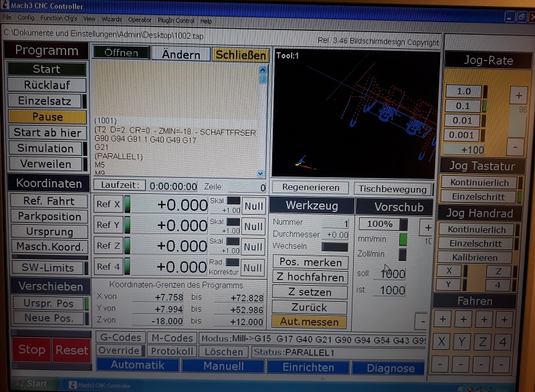Decrease Vorschub feed rate with minus
Viewport: 535px width, 392px height.
(422, 320)
